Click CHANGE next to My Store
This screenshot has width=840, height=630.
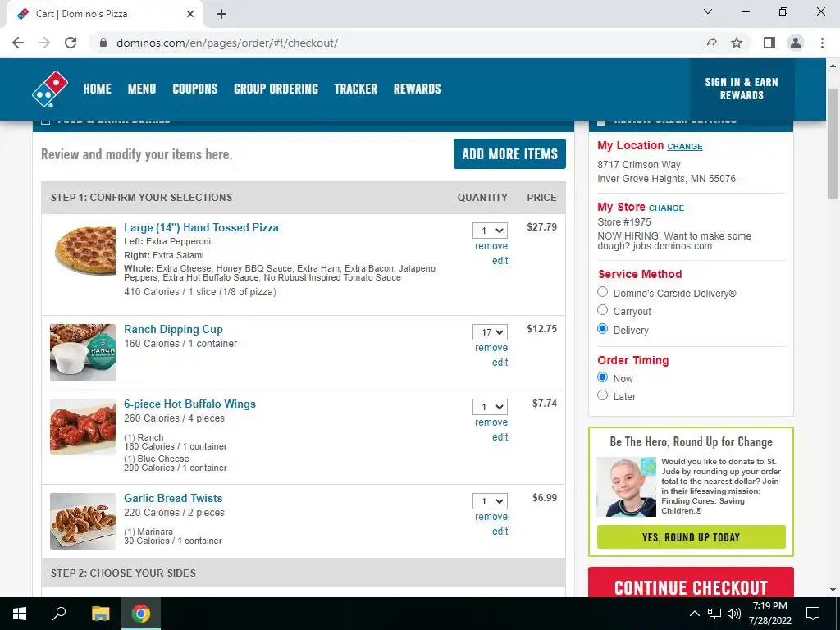666,208
